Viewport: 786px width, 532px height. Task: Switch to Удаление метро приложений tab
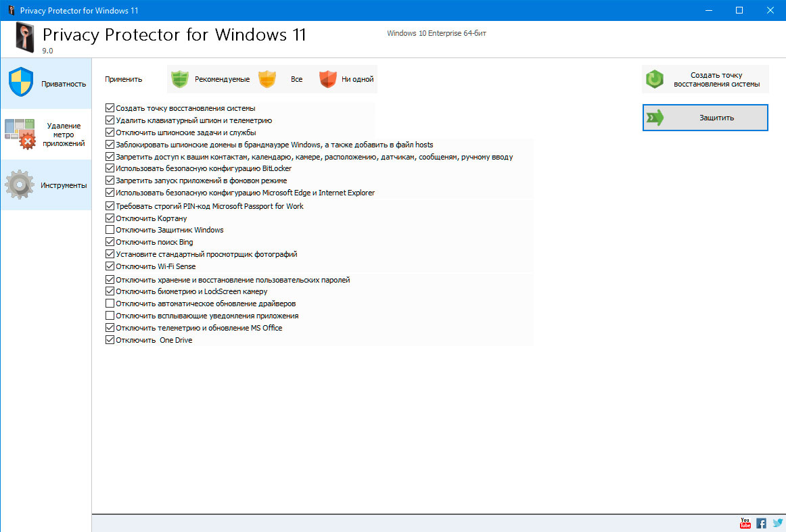click(x=46, y=134)
